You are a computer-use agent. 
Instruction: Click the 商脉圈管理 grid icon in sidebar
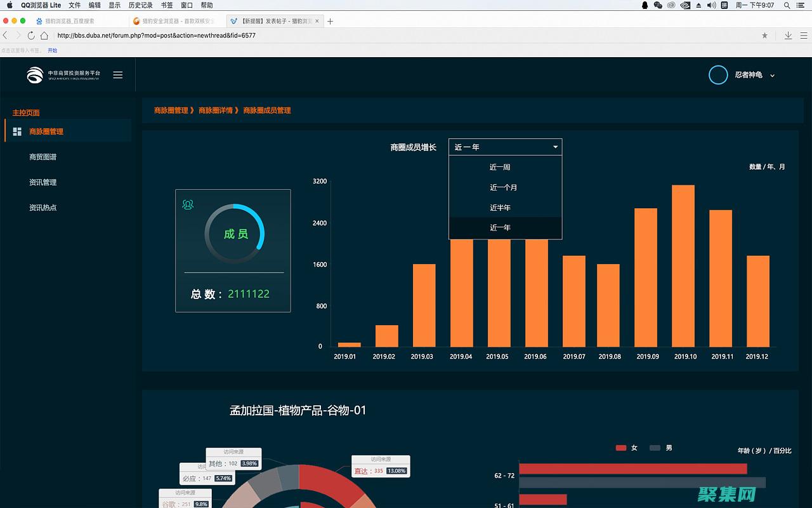pos(17,131)
